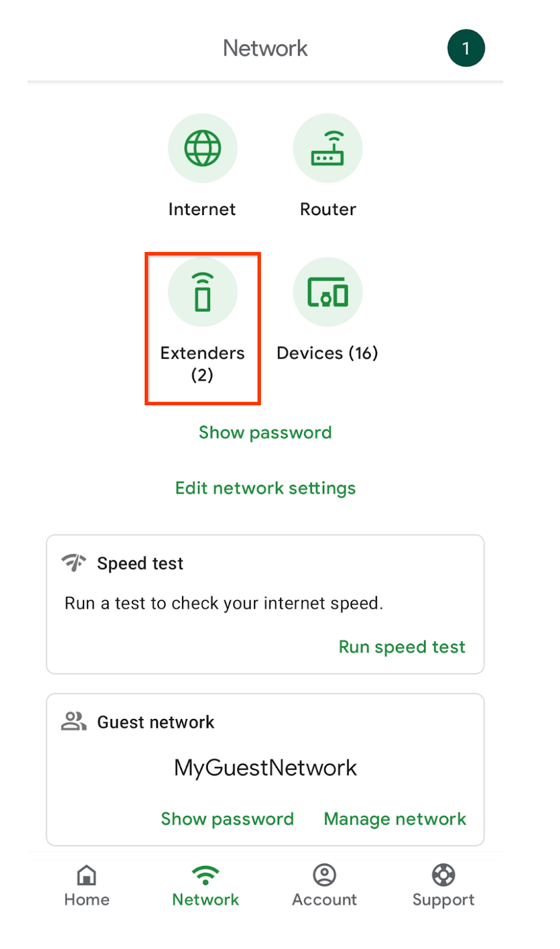560x949 pixels.
Task: Click the Speed test gauge icon
Action: [x=74, y=562]
